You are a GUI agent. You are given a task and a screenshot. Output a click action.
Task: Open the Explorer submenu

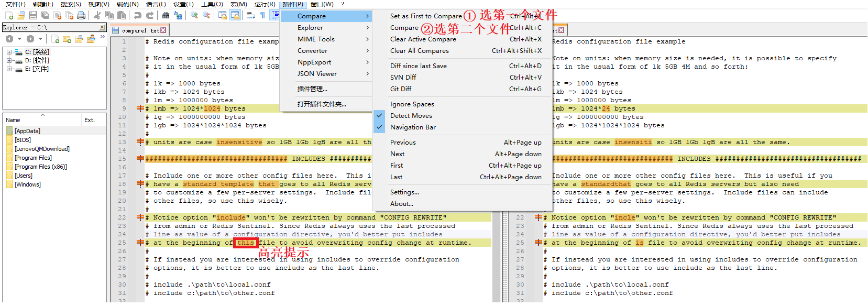pyautogui.click(x=326, y=28)
